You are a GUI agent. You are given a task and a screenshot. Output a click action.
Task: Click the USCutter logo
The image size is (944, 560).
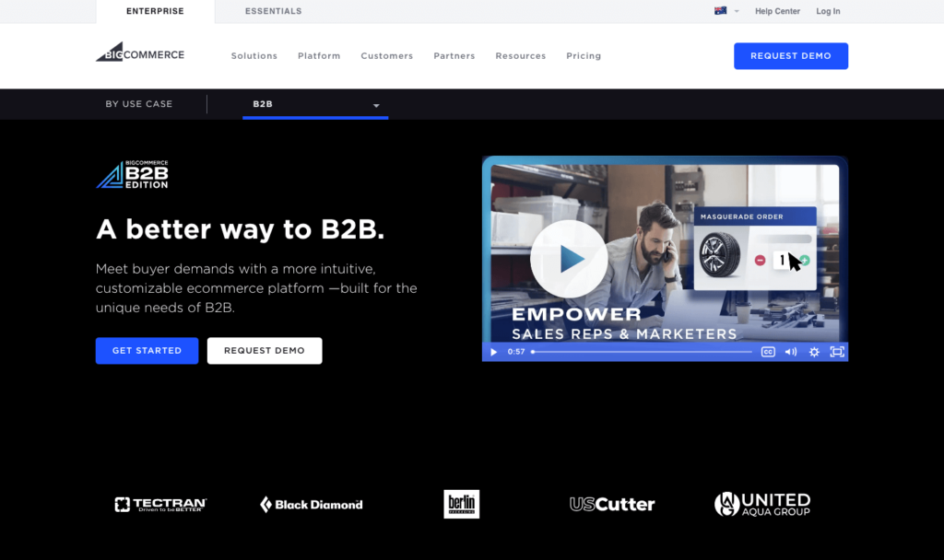pos(612,504)
